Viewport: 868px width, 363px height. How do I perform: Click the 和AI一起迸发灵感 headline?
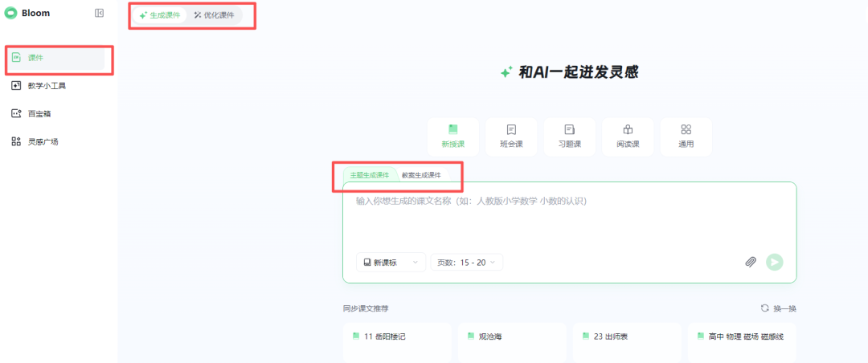(578, 72)
